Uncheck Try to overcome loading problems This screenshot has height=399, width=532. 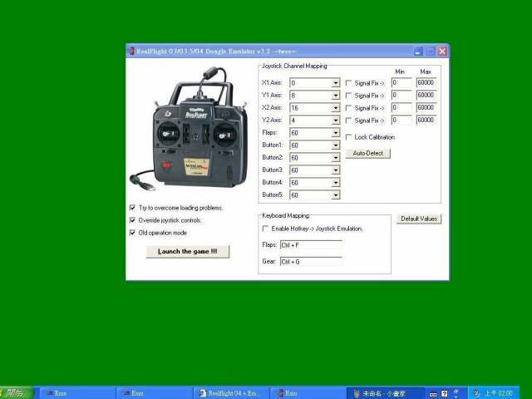tap(132, 208)
